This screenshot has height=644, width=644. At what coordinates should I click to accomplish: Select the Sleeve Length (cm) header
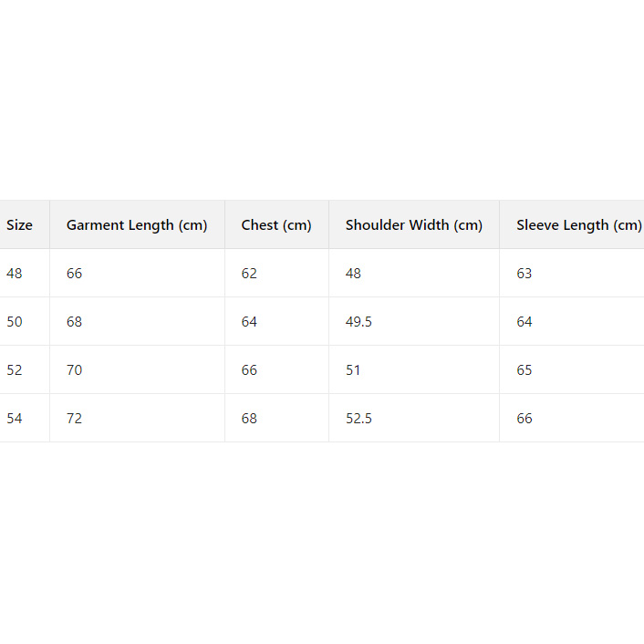(x=578, y=225)
